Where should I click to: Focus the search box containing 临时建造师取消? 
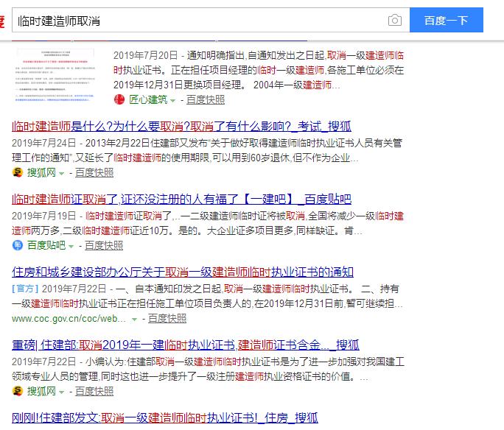[199, 21]
